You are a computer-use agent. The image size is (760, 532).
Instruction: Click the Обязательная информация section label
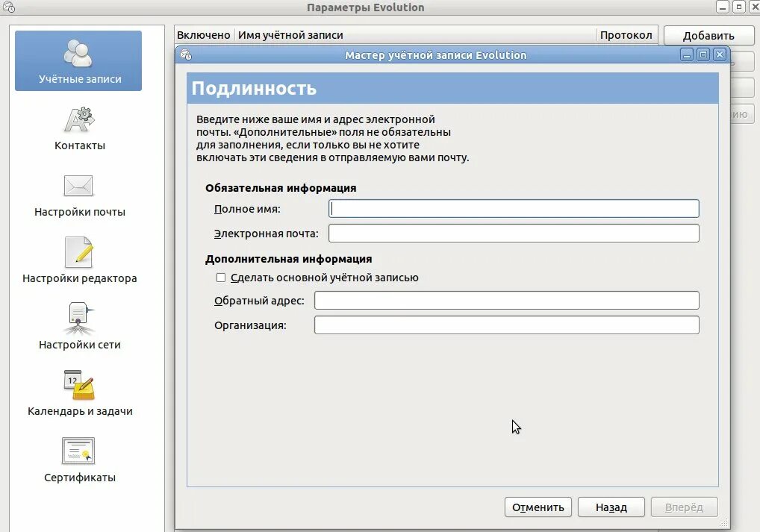click(x=281, y=188)
